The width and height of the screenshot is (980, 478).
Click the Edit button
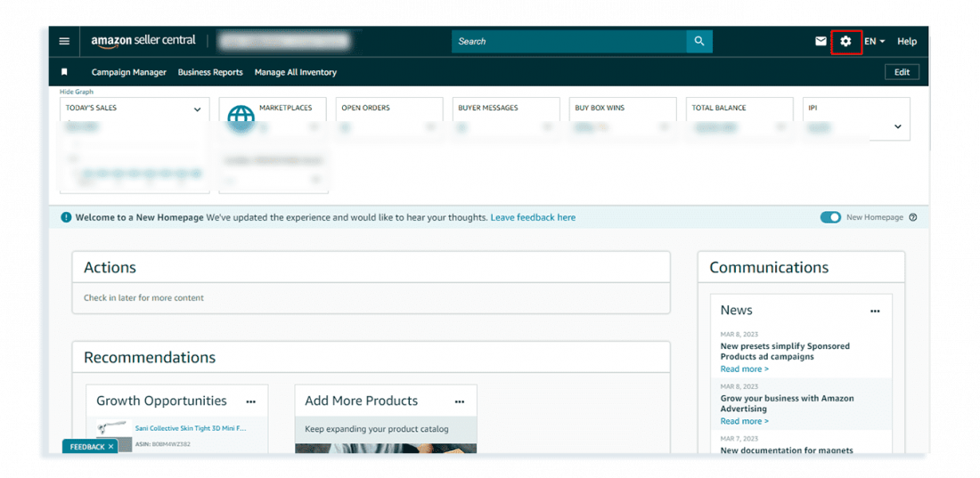902,72
